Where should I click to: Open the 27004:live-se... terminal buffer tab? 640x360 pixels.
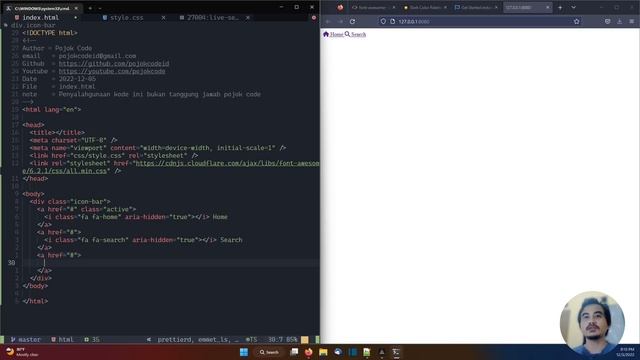pyautogui.click(x=212, y=18)
